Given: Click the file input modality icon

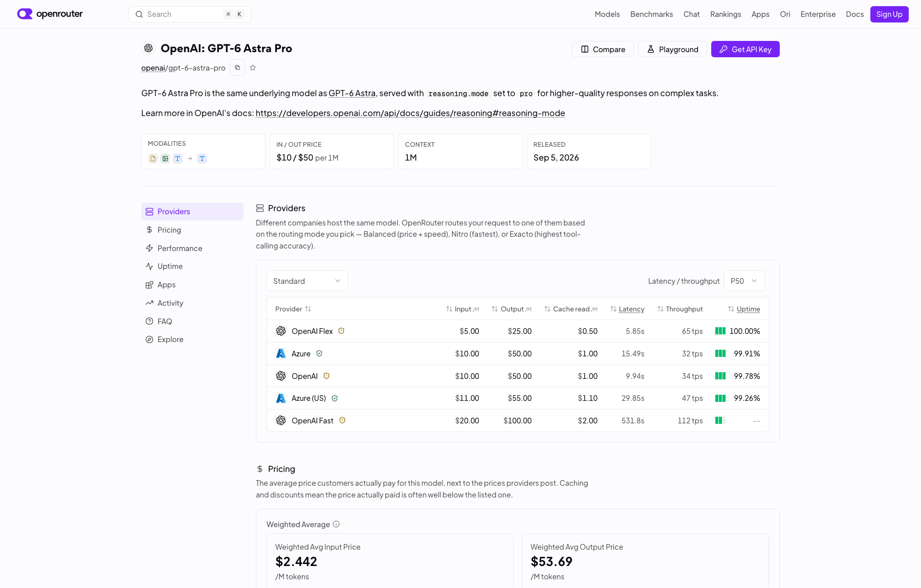Looking at the screenshot, I should click(153, 159).
